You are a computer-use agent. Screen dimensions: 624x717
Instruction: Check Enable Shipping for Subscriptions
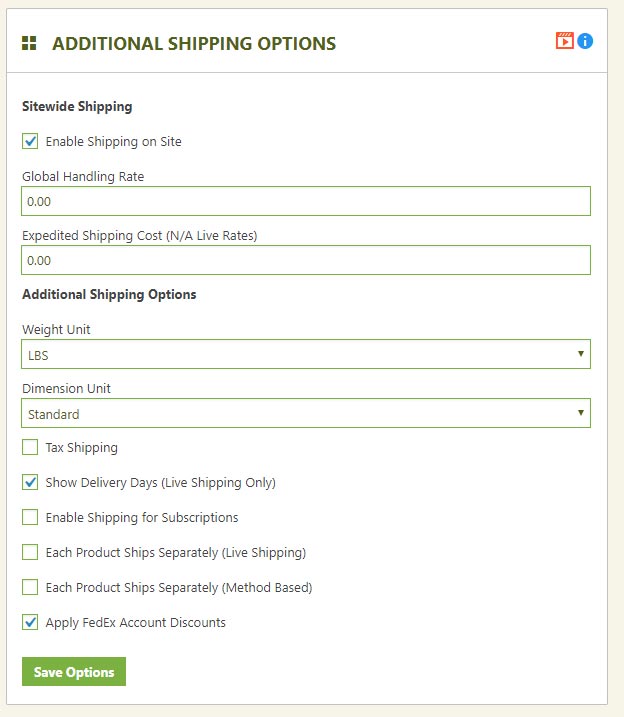(x=30, y=517)
